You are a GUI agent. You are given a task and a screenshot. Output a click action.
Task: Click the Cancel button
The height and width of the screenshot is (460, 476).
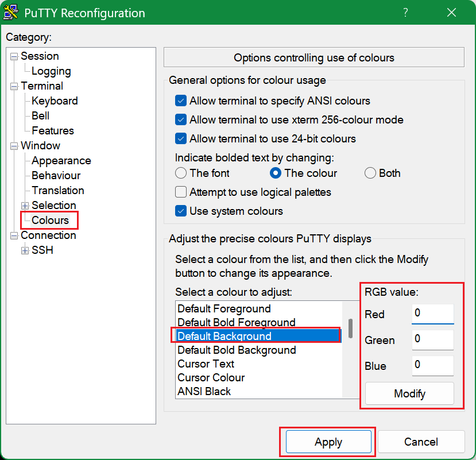(x=421, y=442)
